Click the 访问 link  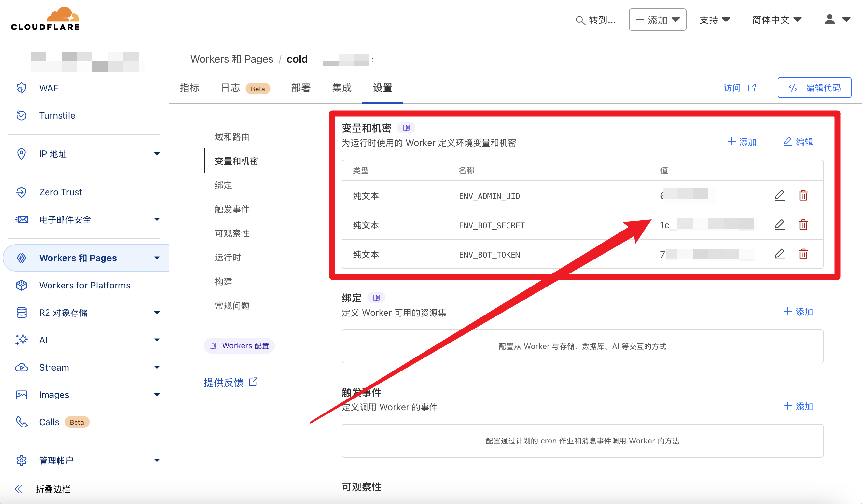click(x=739, y=88)
